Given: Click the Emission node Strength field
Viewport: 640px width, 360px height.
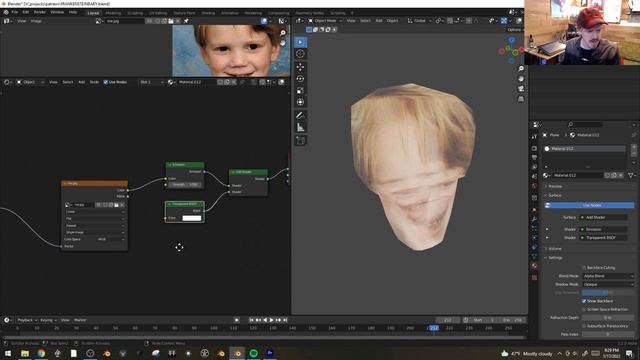Looking at the screenshot, I should click(185, 185).
